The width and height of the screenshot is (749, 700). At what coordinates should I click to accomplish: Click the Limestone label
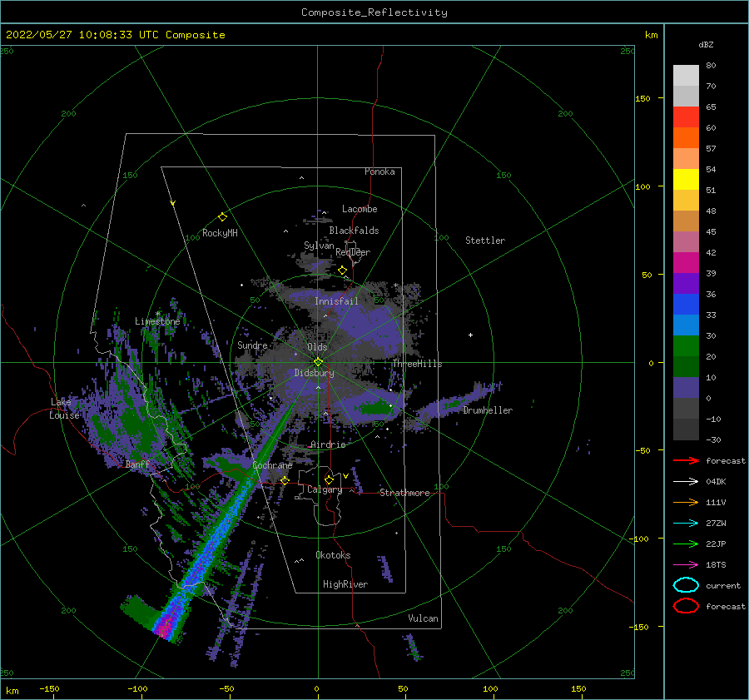pyautogui.click(x=157, y=321)
